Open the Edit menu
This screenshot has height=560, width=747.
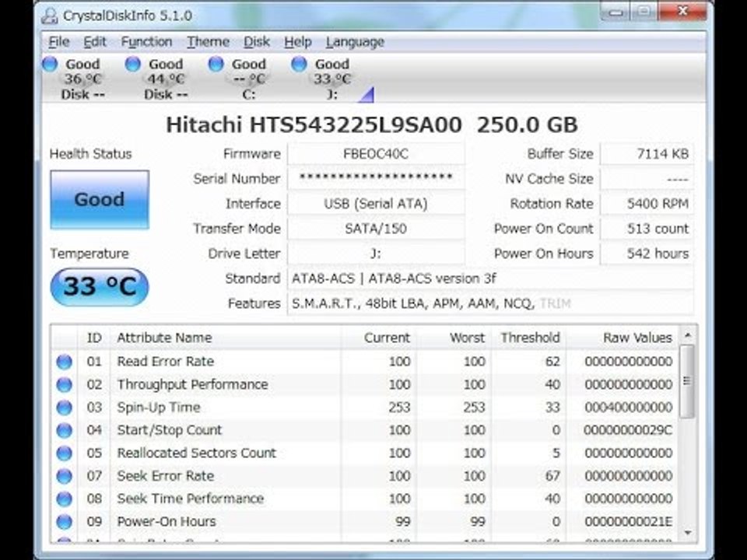[95, 42]
